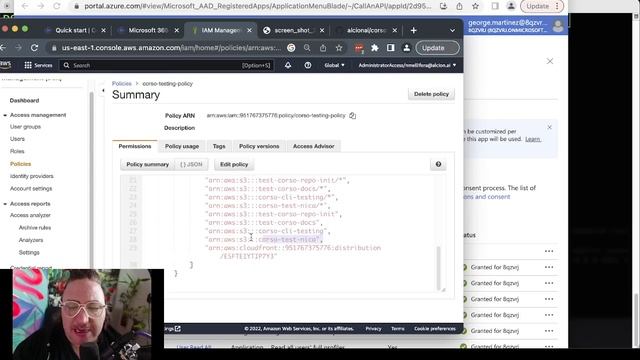Go back in the AWS browser window

3,48
